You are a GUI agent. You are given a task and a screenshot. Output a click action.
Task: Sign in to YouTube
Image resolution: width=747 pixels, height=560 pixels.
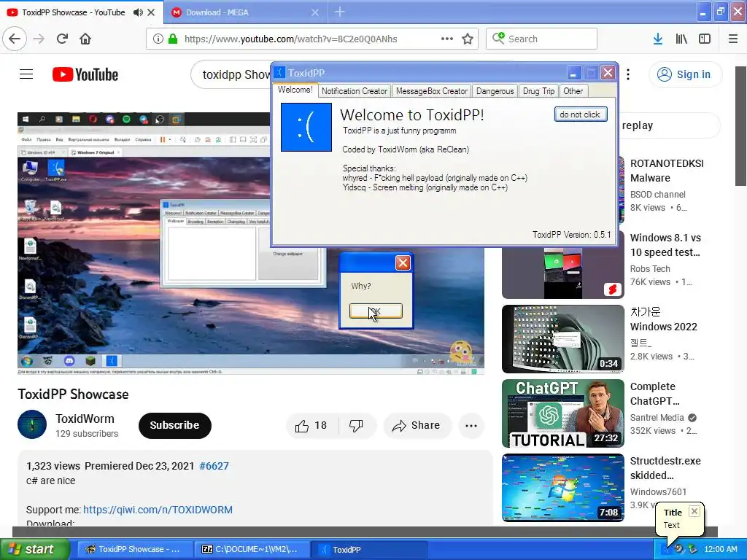(x=684, y=74)
